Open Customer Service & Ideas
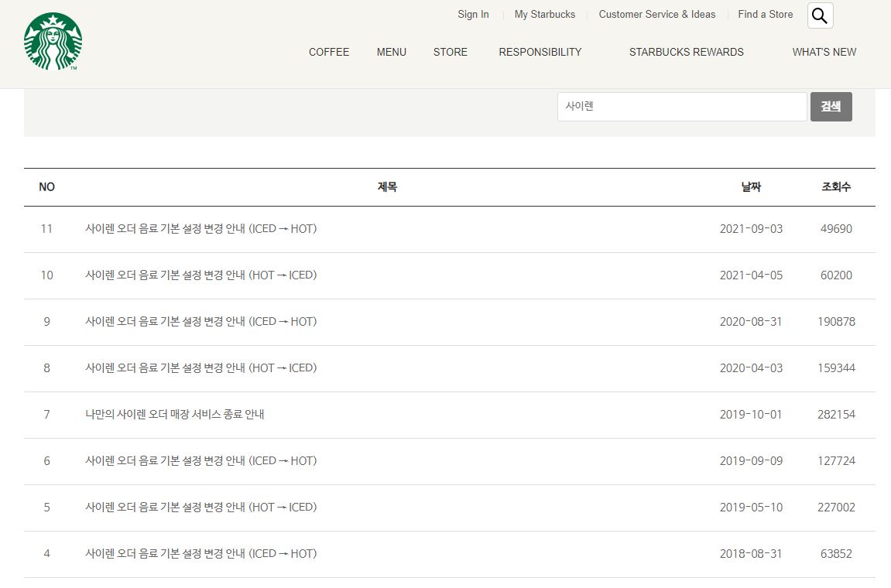The width and height of the screenshot is (891, 588). coord(657,14)
